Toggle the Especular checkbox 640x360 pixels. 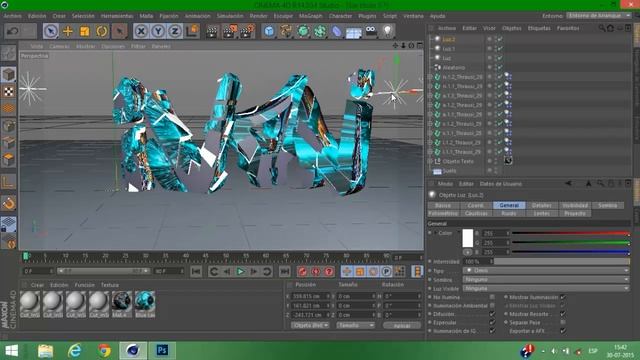point(492,322)
